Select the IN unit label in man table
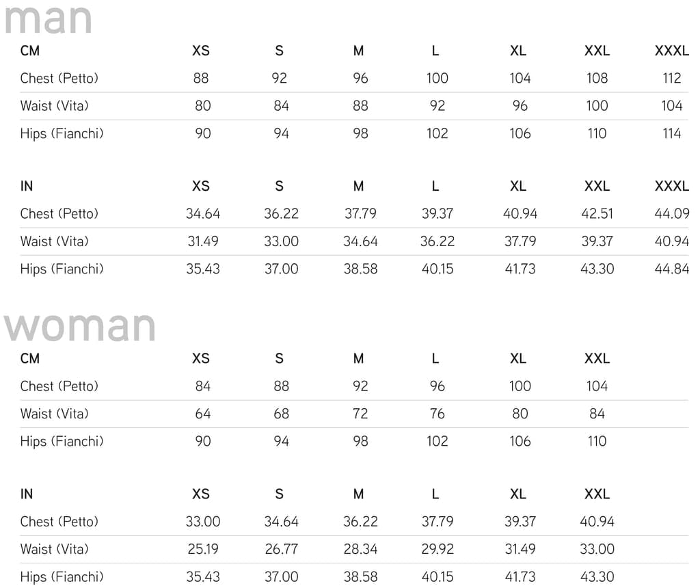Viewport: 700px width, 588px height. 27,186
